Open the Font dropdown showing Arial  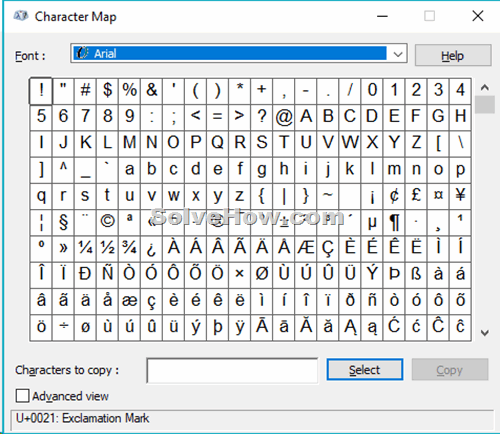(x=239, y=53)
